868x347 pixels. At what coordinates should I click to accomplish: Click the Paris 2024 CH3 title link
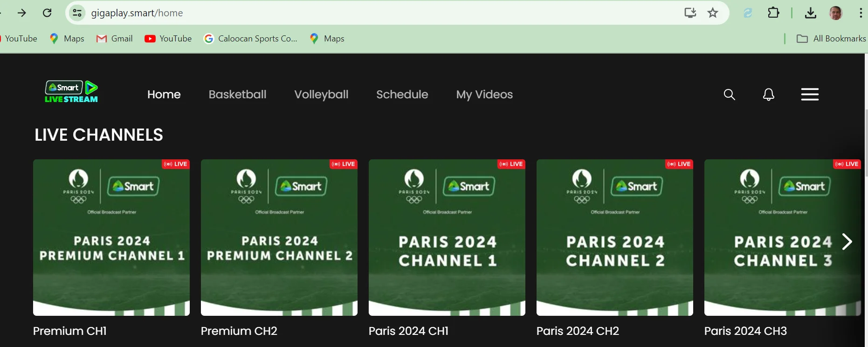point(746,331)
